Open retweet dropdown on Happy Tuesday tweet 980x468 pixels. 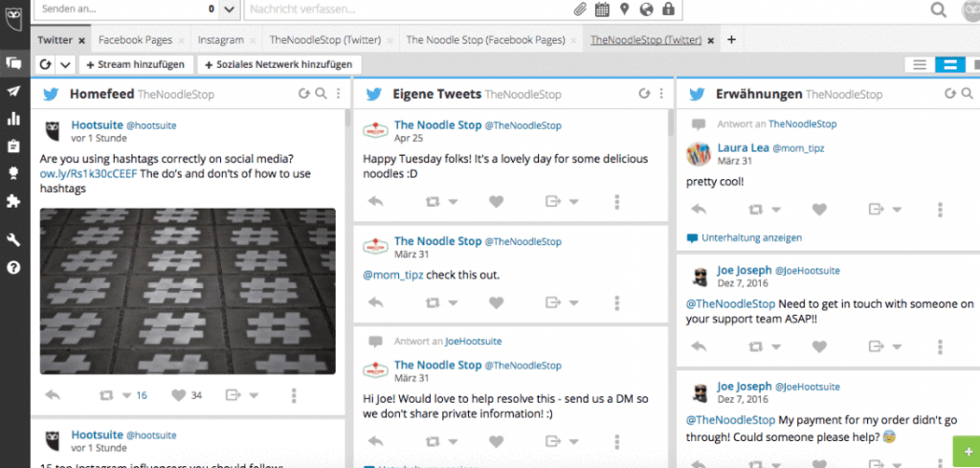454,202
